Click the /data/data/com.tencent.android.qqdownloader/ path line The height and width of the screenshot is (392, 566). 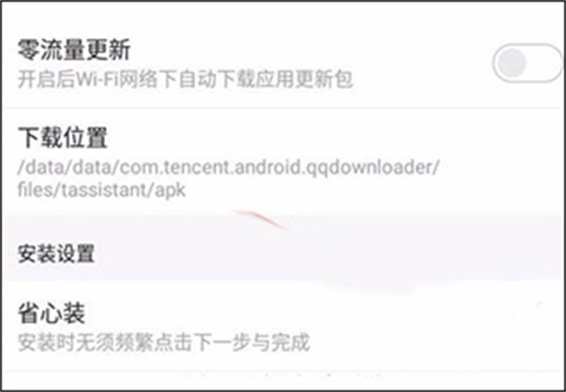point(228,167)
